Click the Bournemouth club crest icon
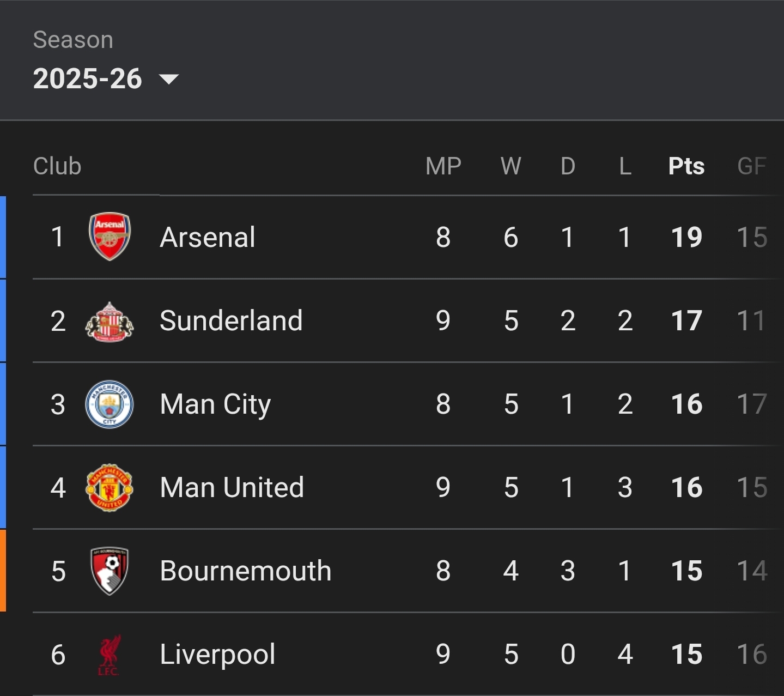The image size is (784, 696). (x=110, y=571)
